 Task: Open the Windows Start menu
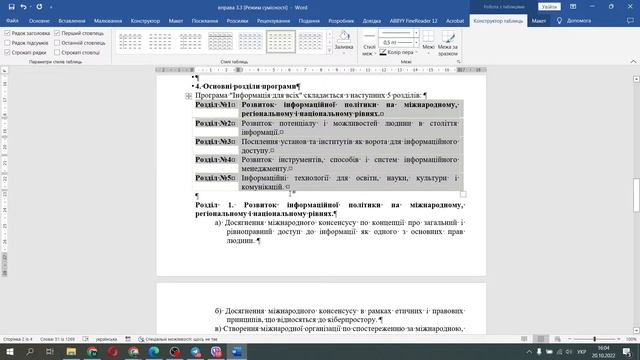(x=9, y=351)
